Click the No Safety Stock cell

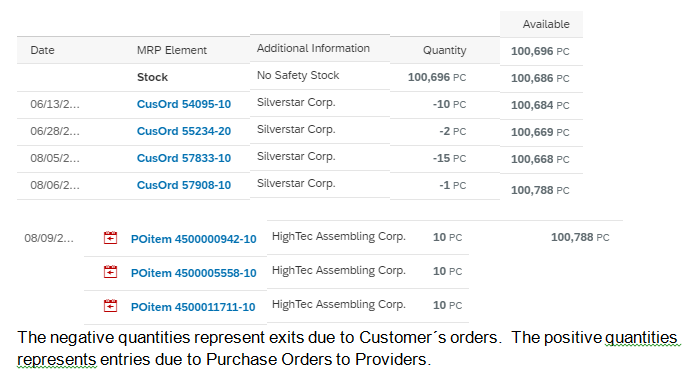coord(298,76)
